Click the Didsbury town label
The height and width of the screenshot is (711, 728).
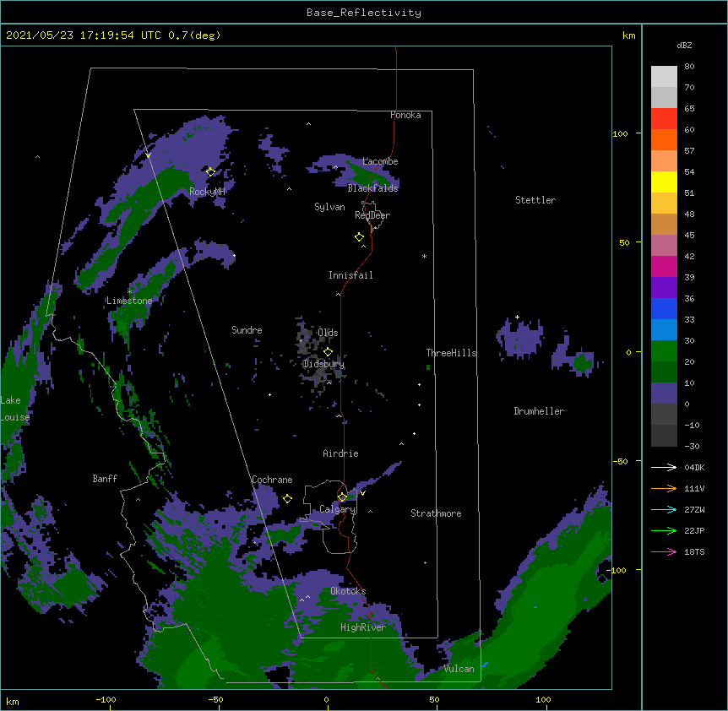point(323,364)
